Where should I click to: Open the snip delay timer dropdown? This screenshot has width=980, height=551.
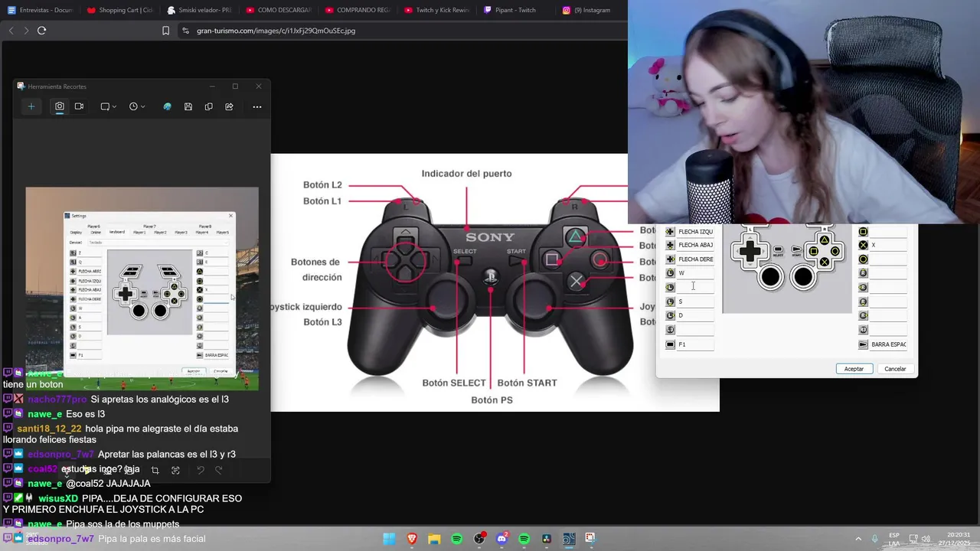coord(138,106)
